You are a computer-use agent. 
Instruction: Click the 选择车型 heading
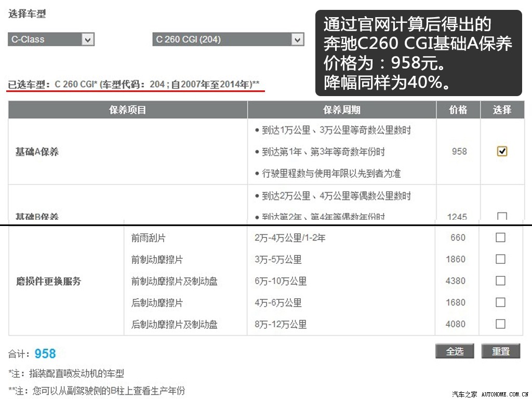(x=27, y=14)
